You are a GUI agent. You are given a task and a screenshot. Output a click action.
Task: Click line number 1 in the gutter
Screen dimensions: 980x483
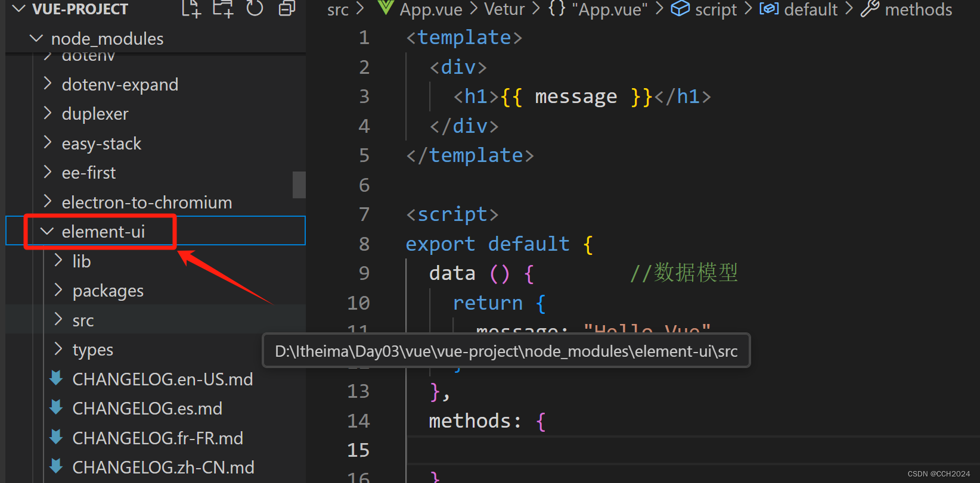pyautogui.click(x=364, y=38)
